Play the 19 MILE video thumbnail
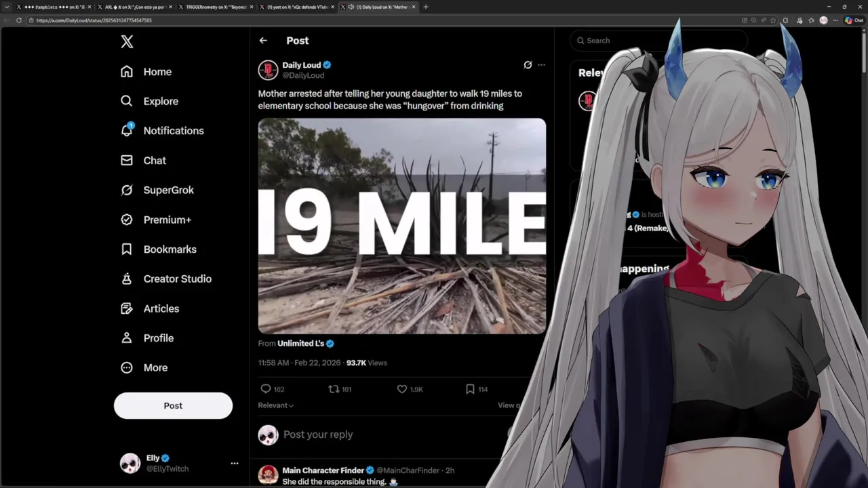This screenshot has width=868, height=488. point(401,226)
